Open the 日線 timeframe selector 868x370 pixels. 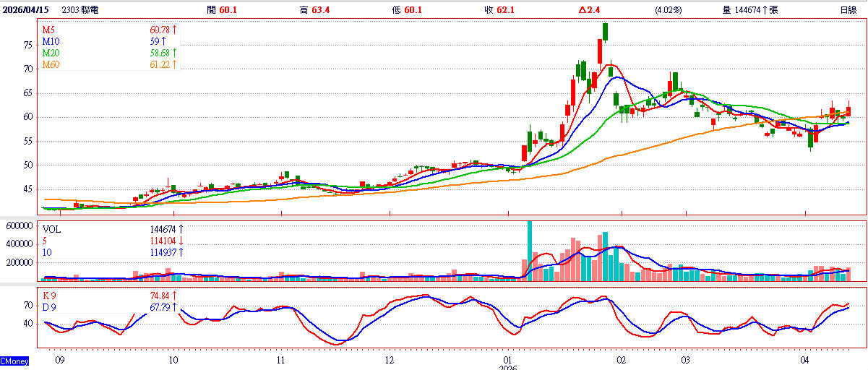click(x=848, y=10)
